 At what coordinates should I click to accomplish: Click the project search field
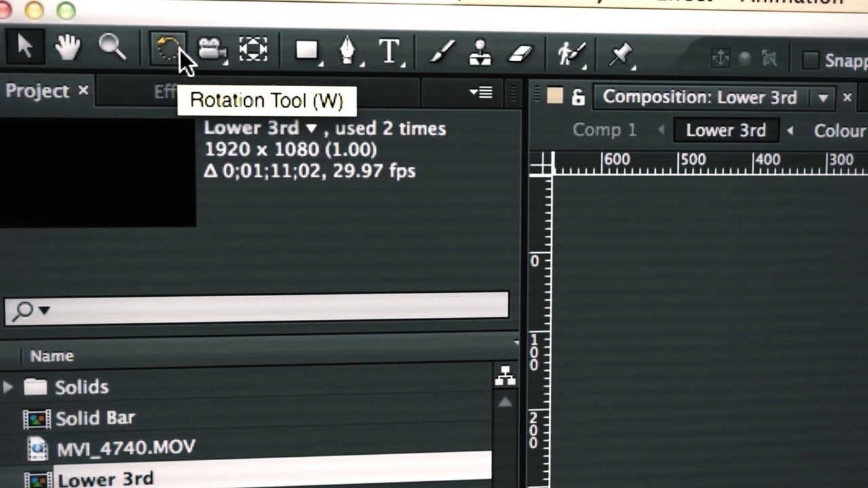(x=256, y=308)
